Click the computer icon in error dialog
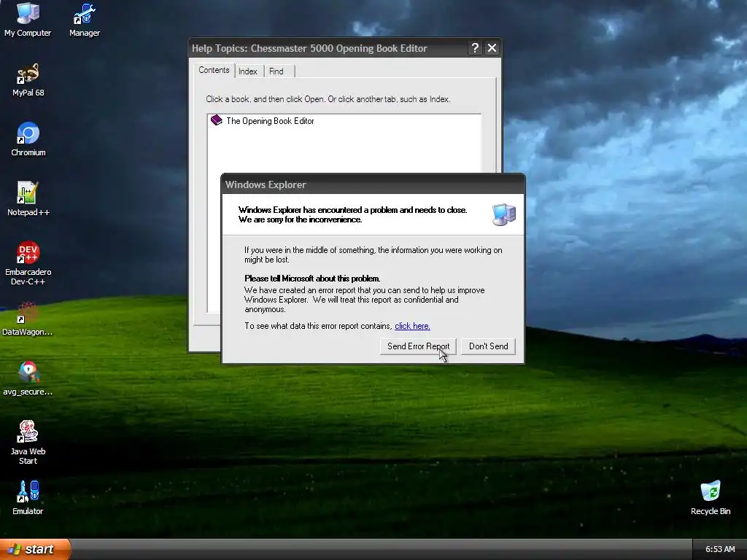The width and height of the screenshot is (747, 560). 503,214
